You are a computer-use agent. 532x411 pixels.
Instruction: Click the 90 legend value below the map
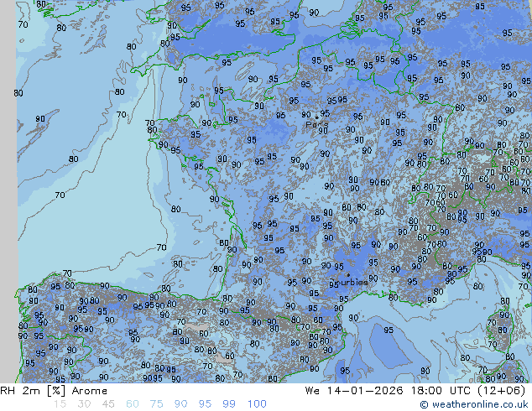click(x=180, y=404)
